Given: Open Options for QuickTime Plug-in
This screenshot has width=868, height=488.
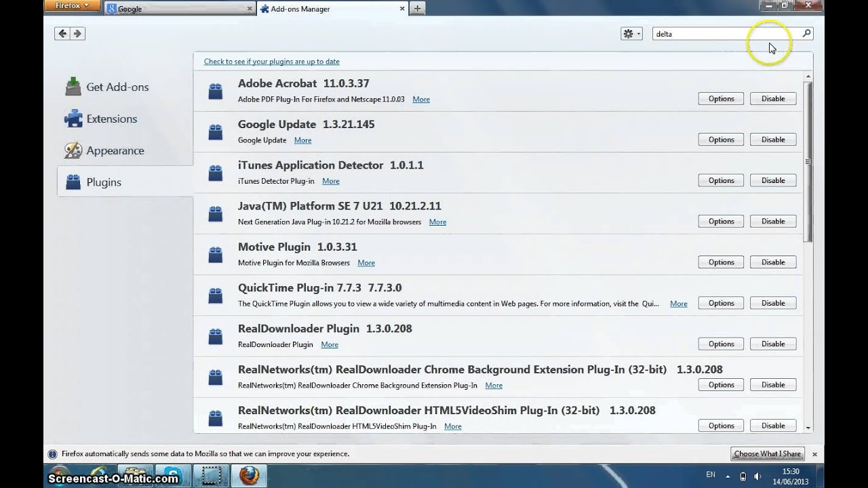Looking at the screenshot, I should (x=721, y=303).
